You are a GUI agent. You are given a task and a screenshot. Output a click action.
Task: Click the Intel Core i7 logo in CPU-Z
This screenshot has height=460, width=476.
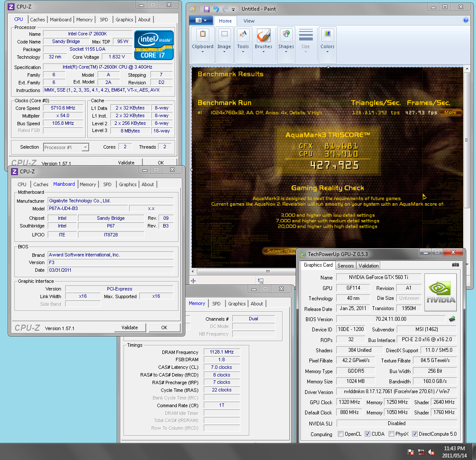(154, 45)
